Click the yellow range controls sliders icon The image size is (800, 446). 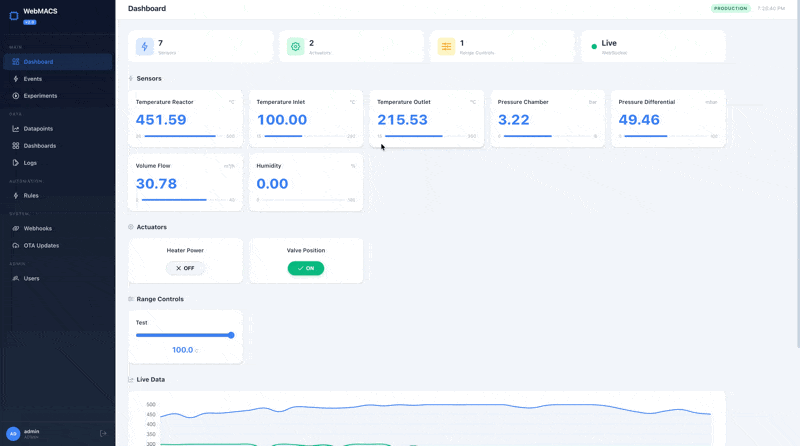(446, 46)
